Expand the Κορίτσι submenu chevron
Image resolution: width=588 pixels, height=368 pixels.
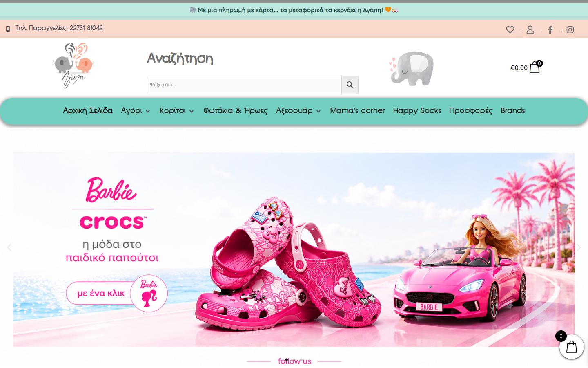pyautogui.click(x=192, y=111)
